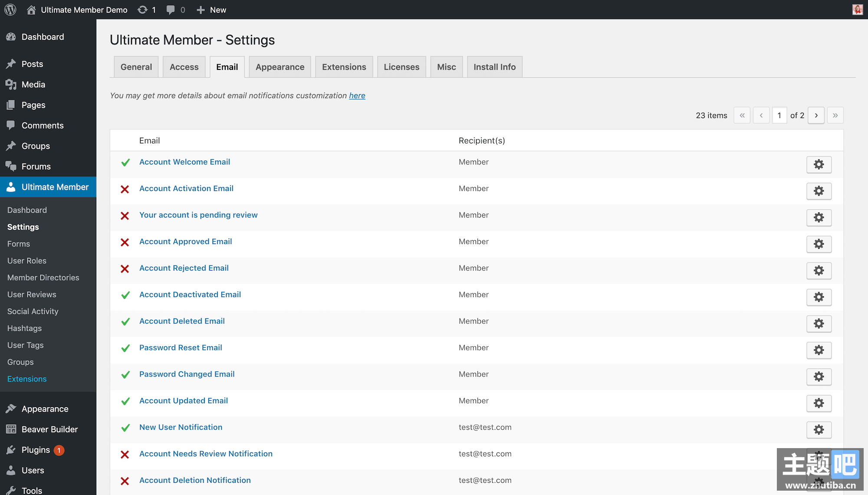
Task: Open blue Extensions submenu link
Action: (x=27, y=379)
